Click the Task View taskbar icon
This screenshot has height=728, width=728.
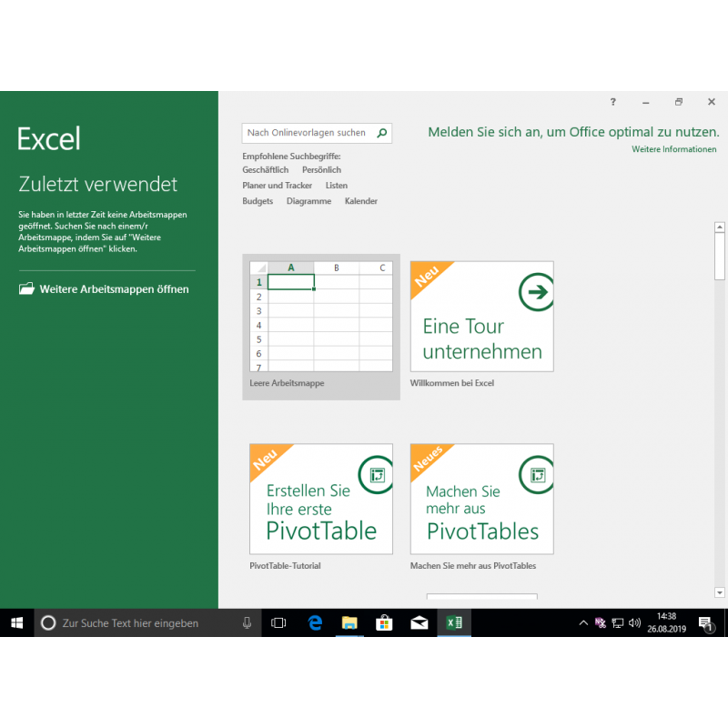[x=279, y=623]
